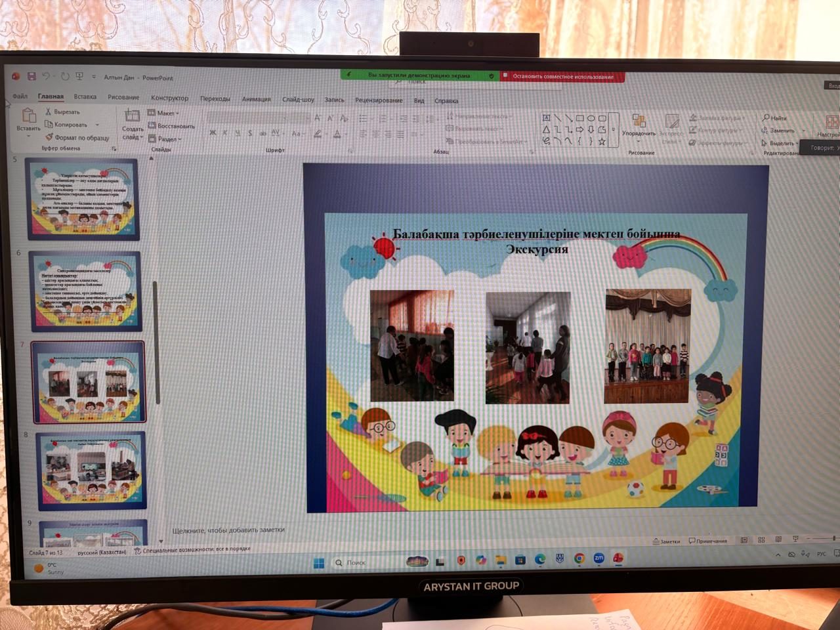Screen dimensions: 840x630
Task: Select slide 8 thumbnail in the slide panel
Action: click(x=91, y=470)
